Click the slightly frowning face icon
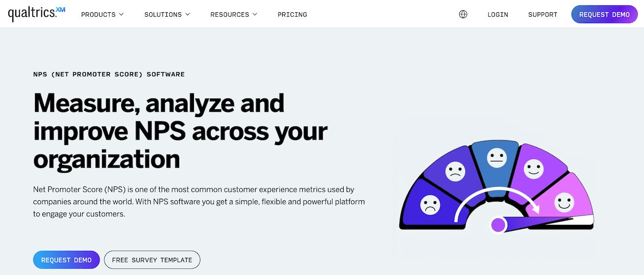644x275 pixels. click(455, 172)
